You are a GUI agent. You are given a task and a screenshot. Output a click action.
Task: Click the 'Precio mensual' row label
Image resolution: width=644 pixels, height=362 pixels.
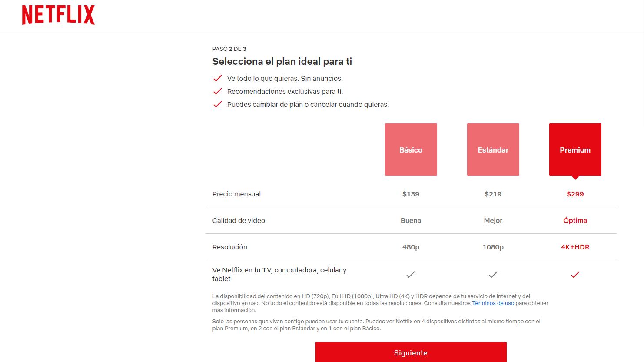(236, 194)
